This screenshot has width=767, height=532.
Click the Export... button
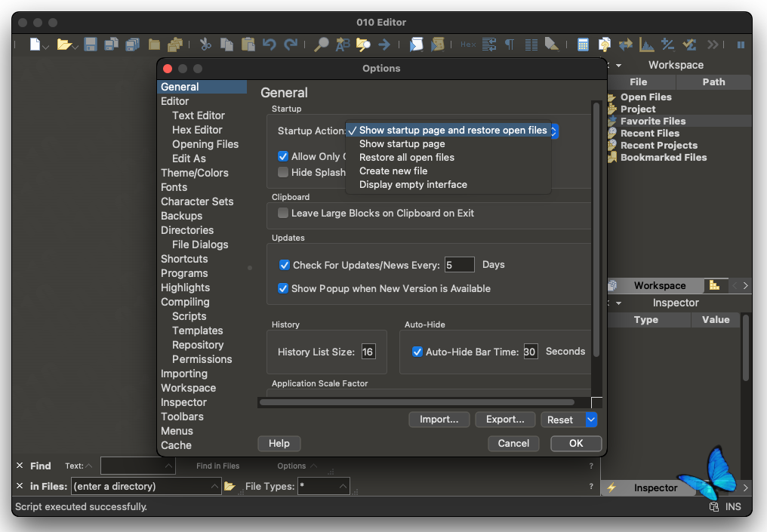[x=505, y=420]
